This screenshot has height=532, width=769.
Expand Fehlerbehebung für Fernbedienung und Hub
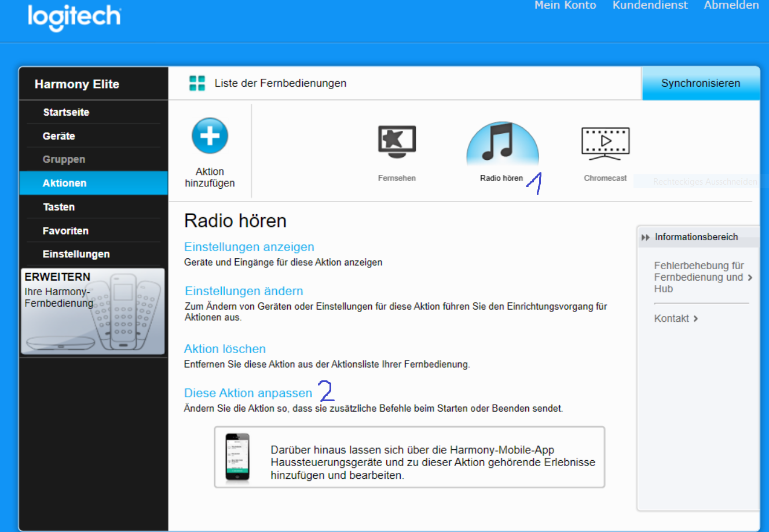(x=750, y=277)
